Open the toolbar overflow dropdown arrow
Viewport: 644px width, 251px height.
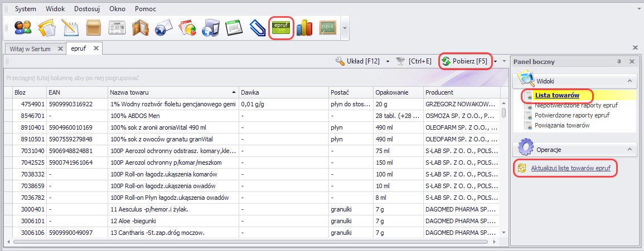(345, 28)
